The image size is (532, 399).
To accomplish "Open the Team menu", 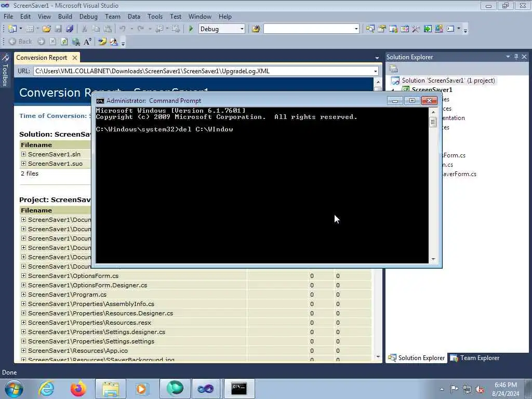I will pyautogui.click(x=112, y=17).
